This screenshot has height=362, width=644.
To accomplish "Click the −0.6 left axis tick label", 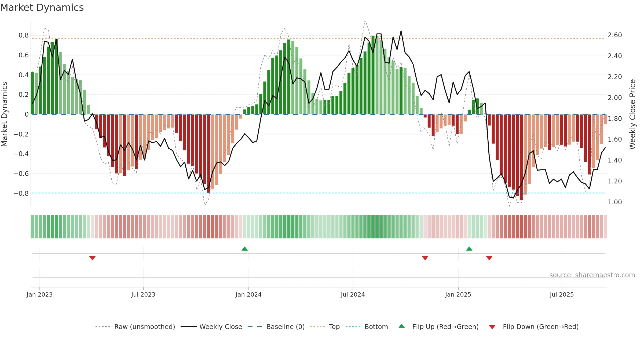I will 21,174.
